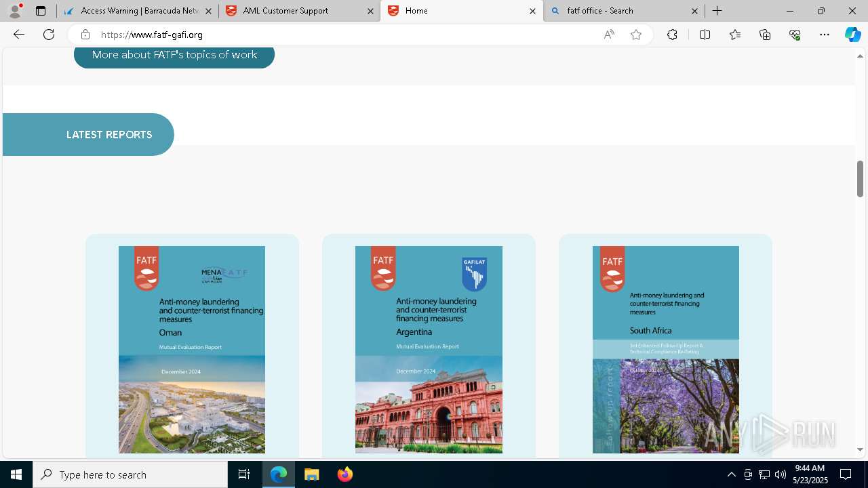
Task: Click the taskbar search box
Action: pyautogui.click(x=130, y=474)
